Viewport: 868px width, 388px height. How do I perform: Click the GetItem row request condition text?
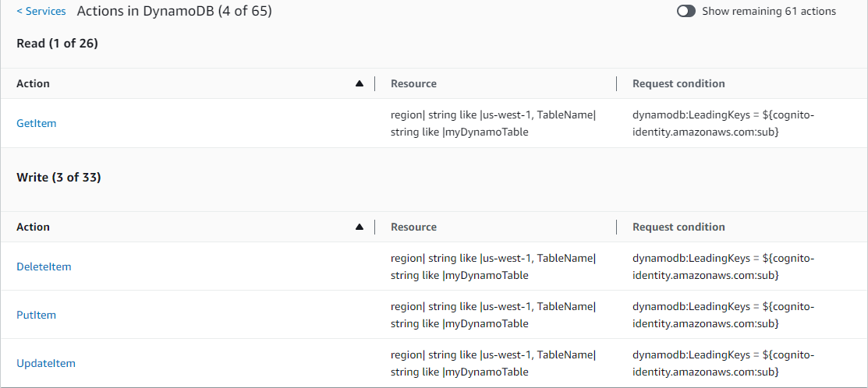tap(723, 123)
